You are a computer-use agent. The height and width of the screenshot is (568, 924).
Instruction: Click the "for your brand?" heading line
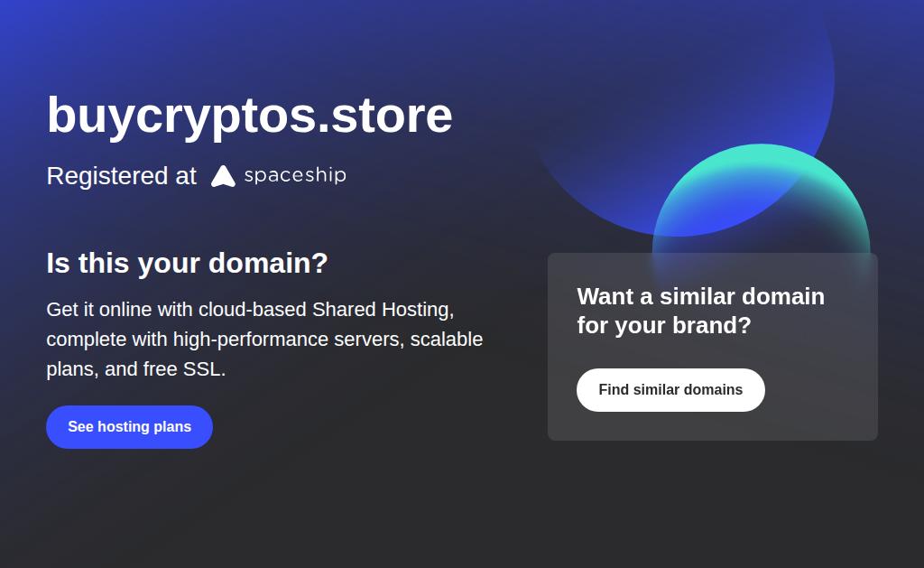[x=663, y=325]
